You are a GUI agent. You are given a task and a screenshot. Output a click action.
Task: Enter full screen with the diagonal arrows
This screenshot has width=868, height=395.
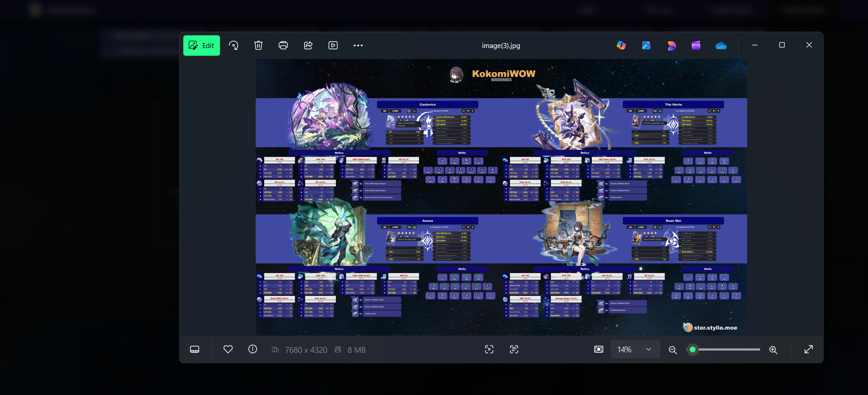click(808, 349)
